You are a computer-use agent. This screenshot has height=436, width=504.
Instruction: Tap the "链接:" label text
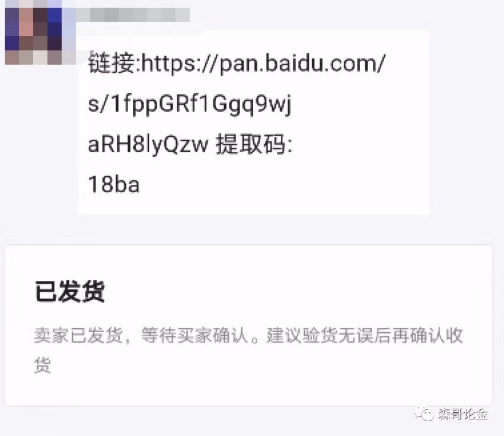tap(114, 63)
